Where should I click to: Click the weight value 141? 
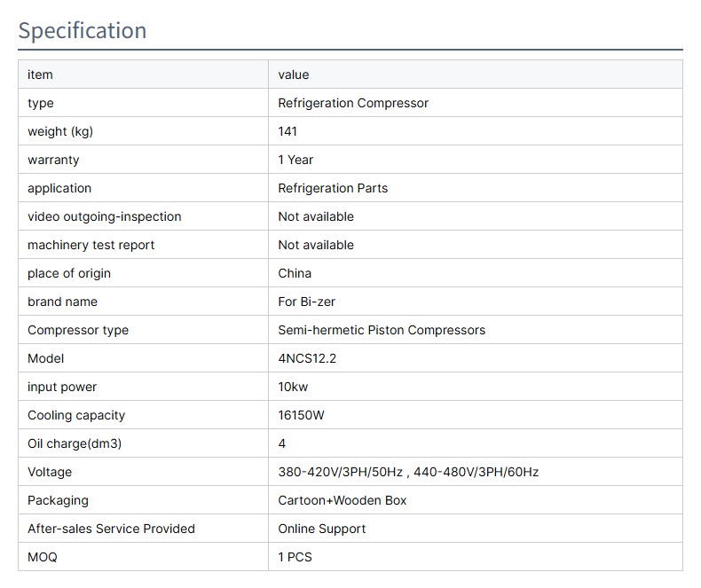coord(287,131)
